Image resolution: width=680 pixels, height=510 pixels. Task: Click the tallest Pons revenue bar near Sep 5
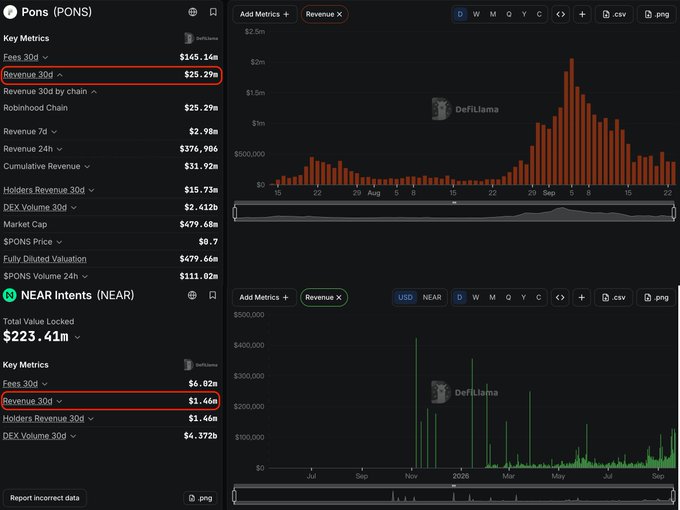(572, 121)
